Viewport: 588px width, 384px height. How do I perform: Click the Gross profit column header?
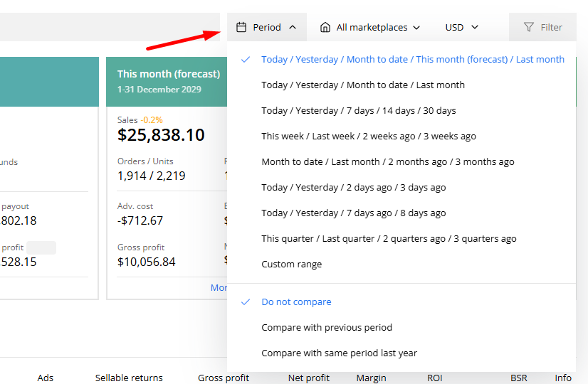[224, 378]
